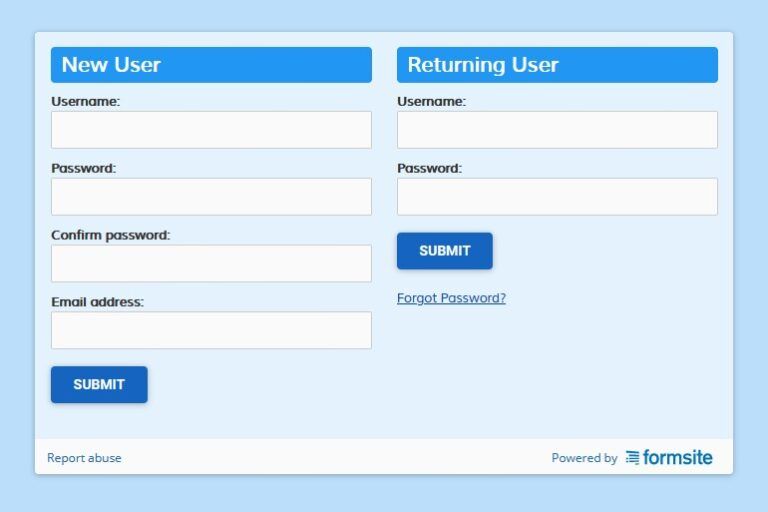The width and height of the screenshot is (768, 512).
Task: Submit the New User form
Action: (x=99, y=385)
